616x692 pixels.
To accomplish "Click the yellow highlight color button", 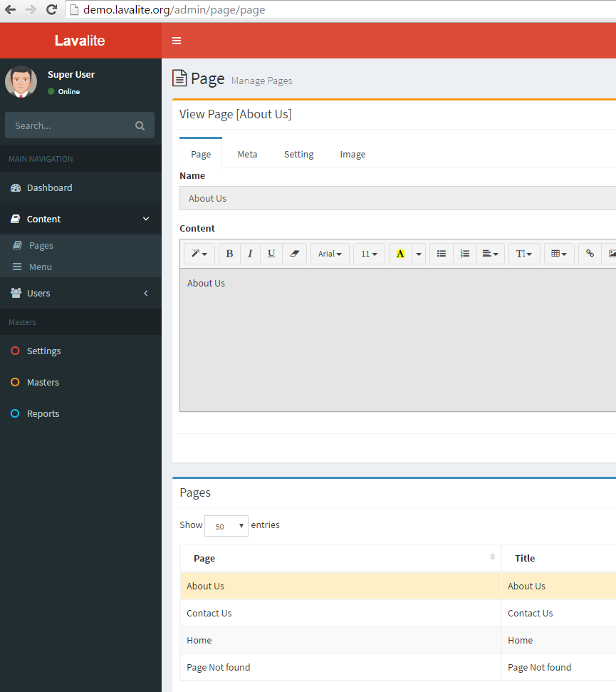I will point(400,254).
